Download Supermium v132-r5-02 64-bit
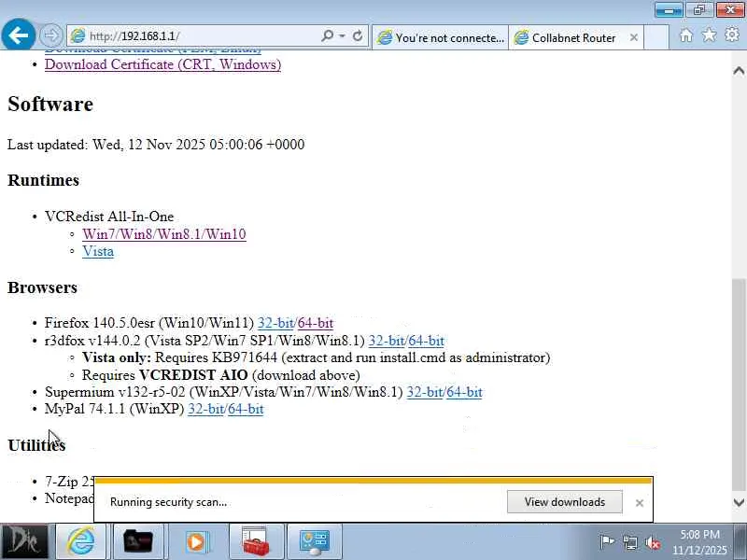Image resolution: width=747 pixels, height=560 pixels. [464, 392]
